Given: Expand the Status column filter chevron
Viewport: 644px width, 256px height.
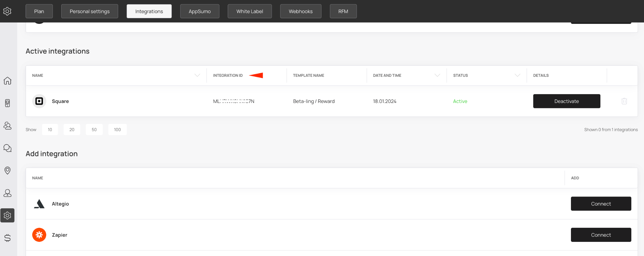Looking at the screenshot, I should pyautogui.click(x=517, y=75).
